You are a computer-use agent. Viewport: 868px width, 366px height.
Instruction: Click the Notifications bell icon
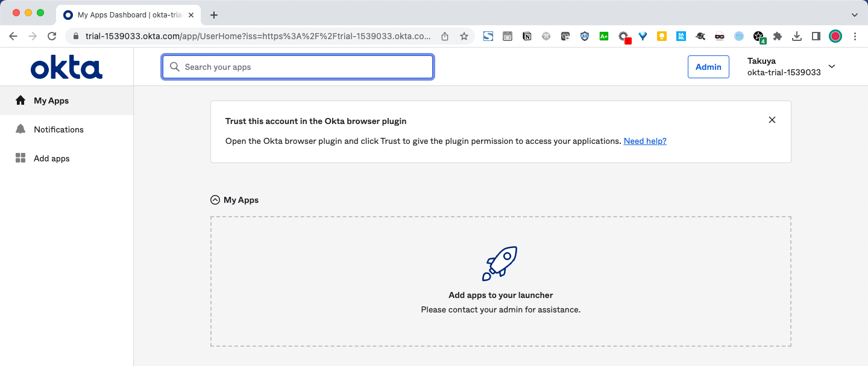[20, 129]
